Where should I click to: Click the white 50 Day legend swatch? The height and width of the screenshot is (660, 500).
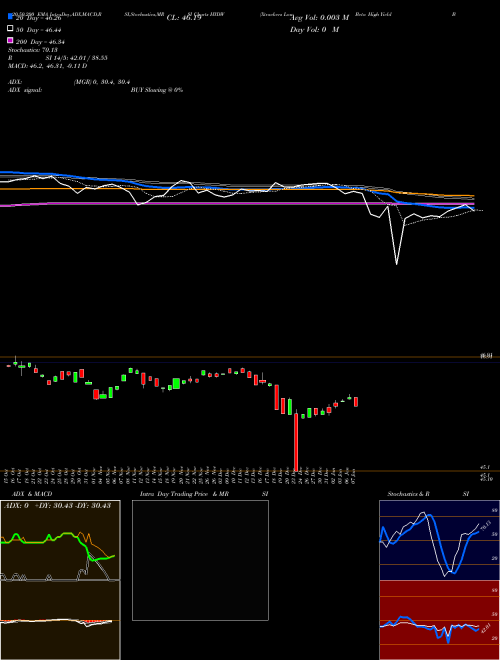pos(10,29)
